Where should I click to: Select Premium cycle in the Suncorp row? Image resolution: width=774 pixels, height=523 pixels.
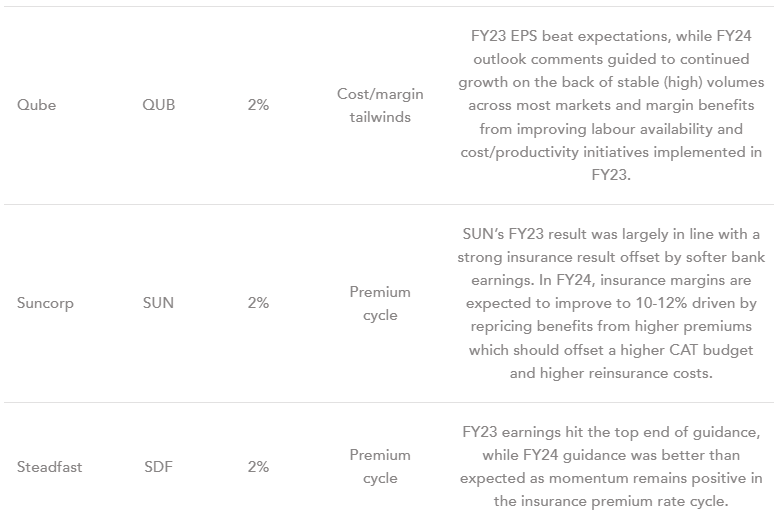380,303
